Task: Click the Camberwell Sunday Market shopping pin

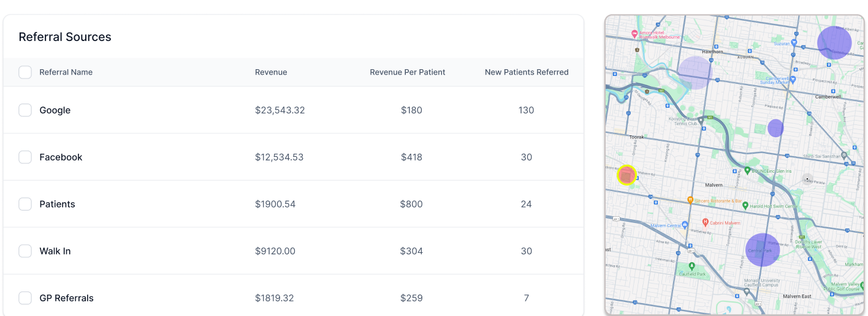Action: pos(793,80)
